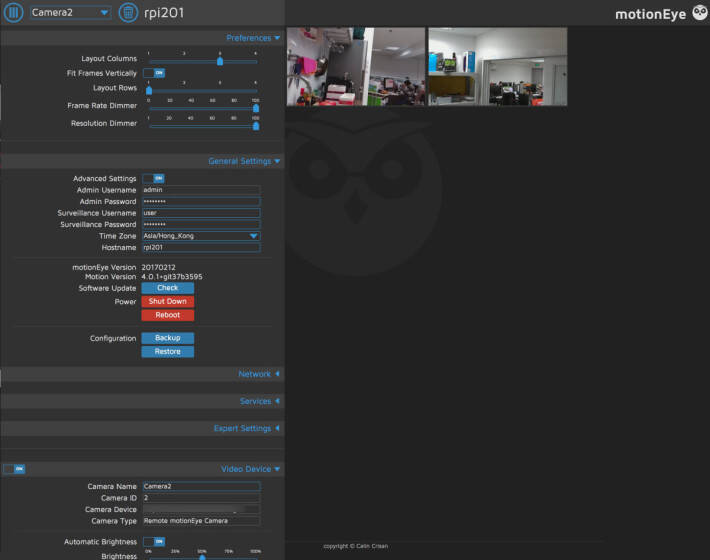Click the settings panel toggle icon
The height and width of the screenshot is (560, 710).
[x=13, y=12]
